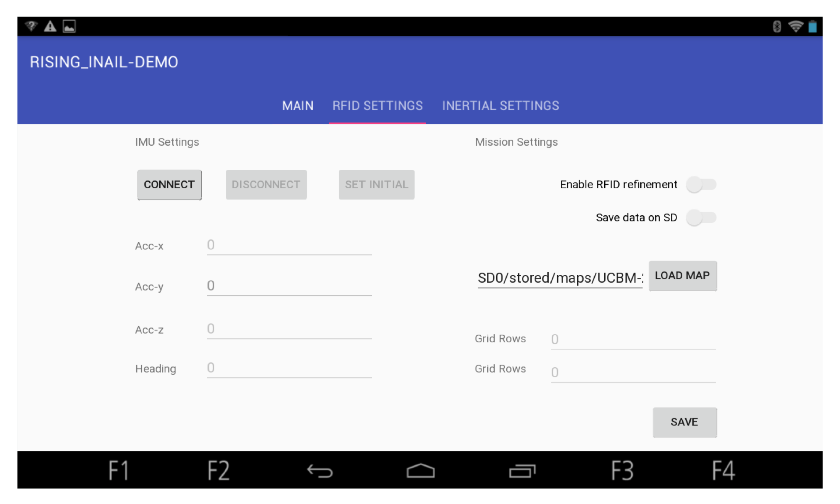Click the first Grid Rows field
Screen dimensions: 840x504
point(633,339)
